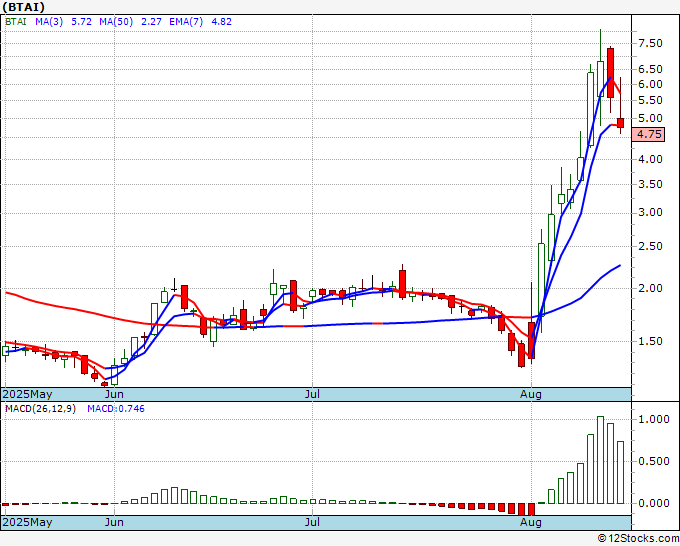Click 2025May on MACD panel axis
Screen dimensions: 680x546
(27, 522)
